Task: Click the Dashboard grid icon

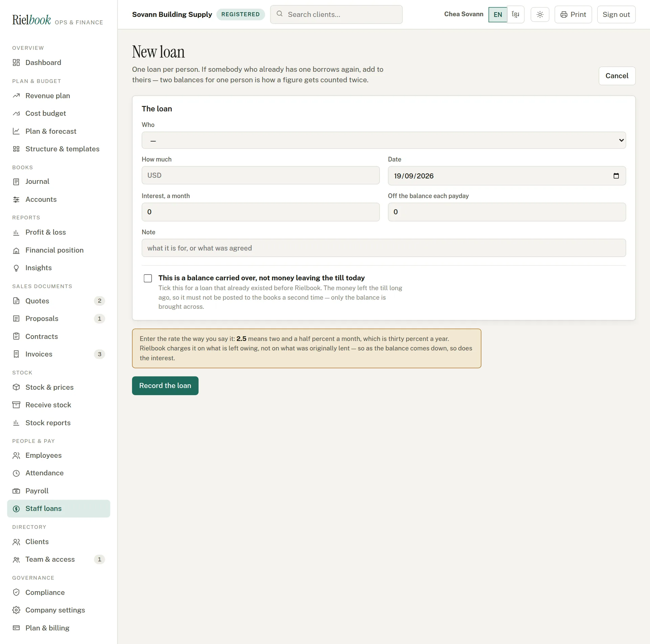Action: (16, 63)
